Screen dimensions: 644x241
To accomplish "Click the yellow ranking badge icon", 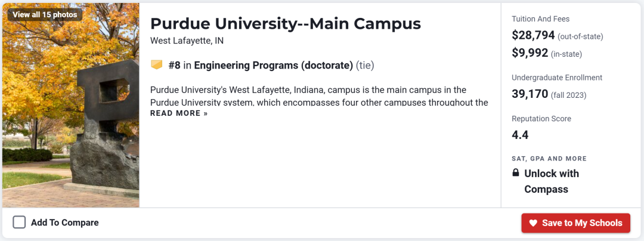I will click(x=157, y=64).
